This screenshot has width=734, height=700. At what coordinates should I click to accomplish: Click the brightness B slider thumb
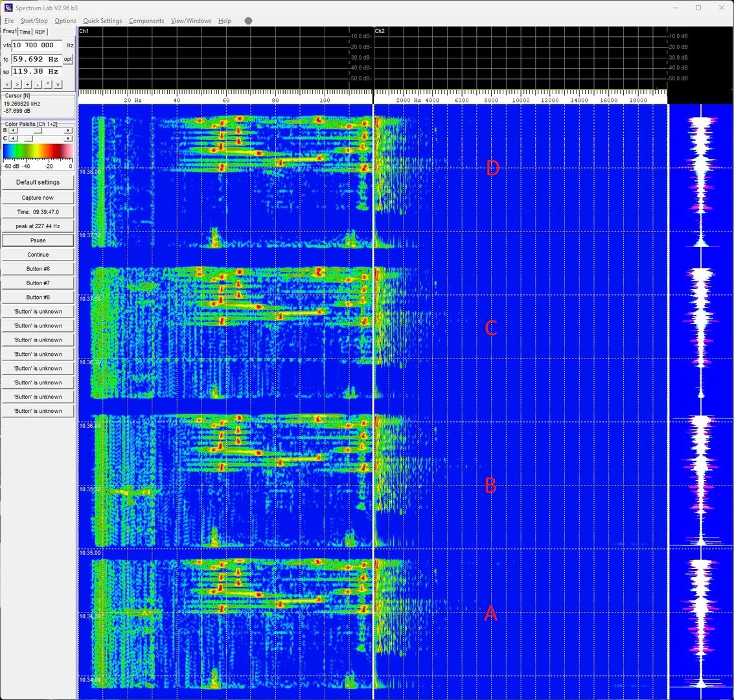point(38,130)
